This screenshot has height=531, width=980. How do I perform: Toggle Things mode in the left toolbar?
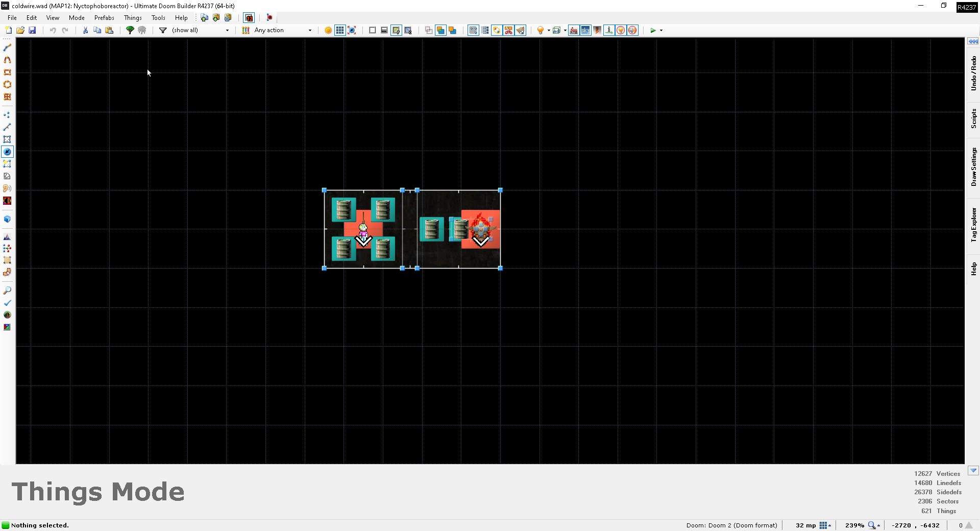[x=7, y=152]
